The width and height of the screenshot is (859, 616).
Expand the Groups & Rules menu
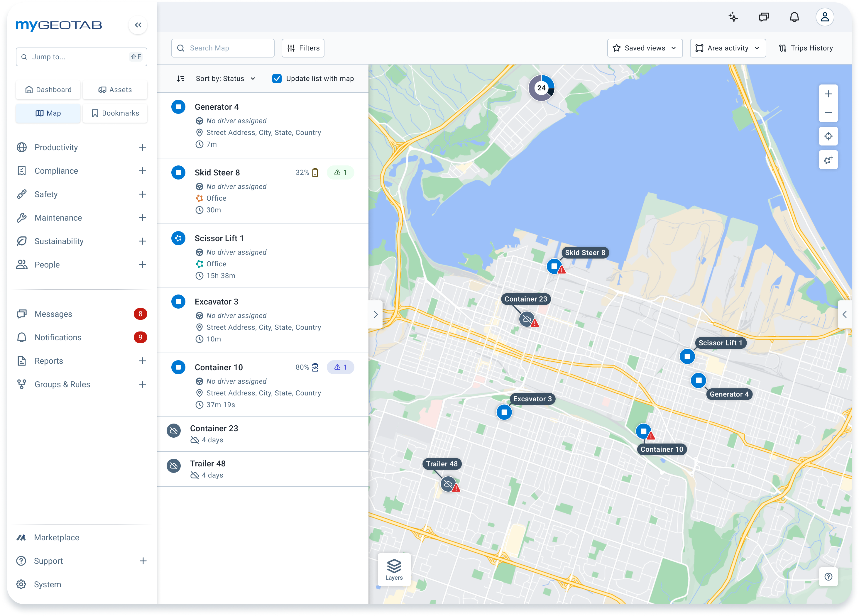142,384
